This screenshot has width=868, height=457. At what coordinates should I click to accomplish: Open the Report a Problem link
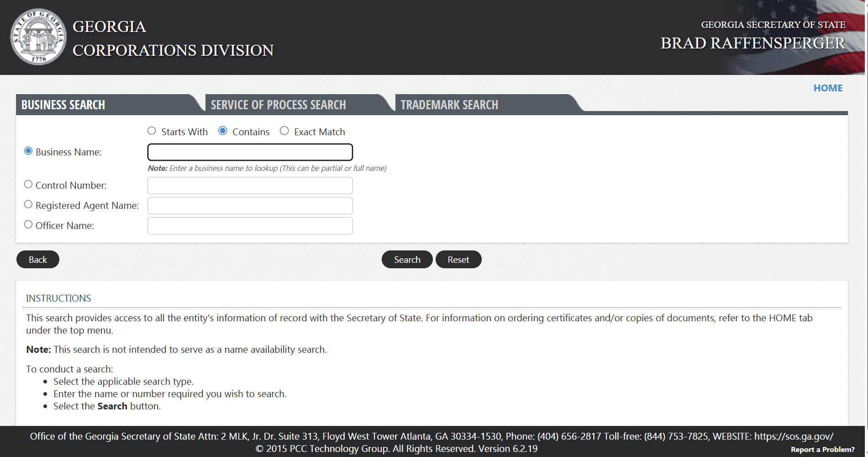click(x=822, y=450)
